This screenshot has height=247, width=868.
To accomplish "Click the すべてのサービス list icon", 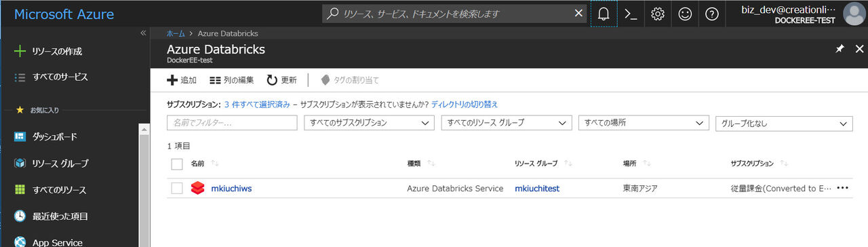I will (x=20, y=77).
